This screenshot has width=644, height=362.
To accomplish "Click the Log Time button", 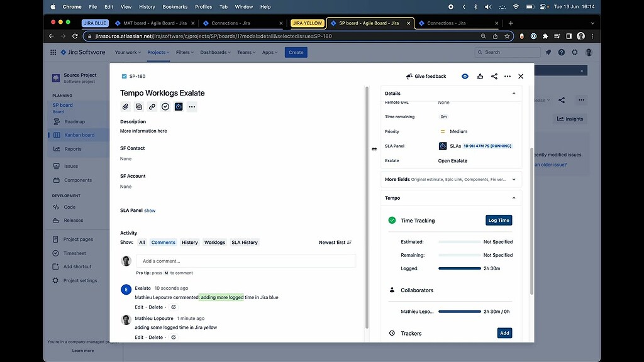I will (498, 220).
